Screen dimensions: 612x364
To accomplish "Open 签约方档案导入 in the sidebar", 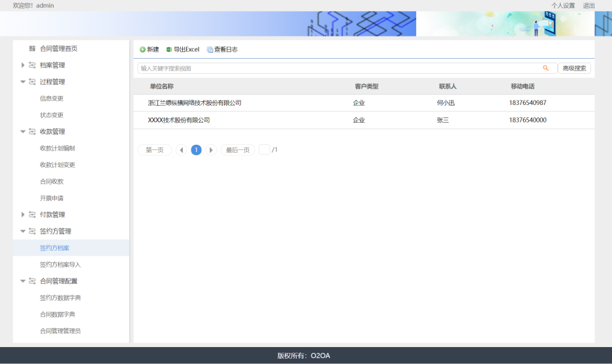I will point(60,265).
